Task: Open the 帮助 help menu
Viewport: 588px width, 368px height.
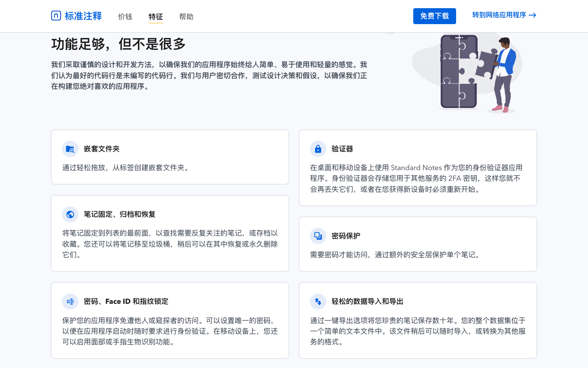Action: (x=186, y=17)
